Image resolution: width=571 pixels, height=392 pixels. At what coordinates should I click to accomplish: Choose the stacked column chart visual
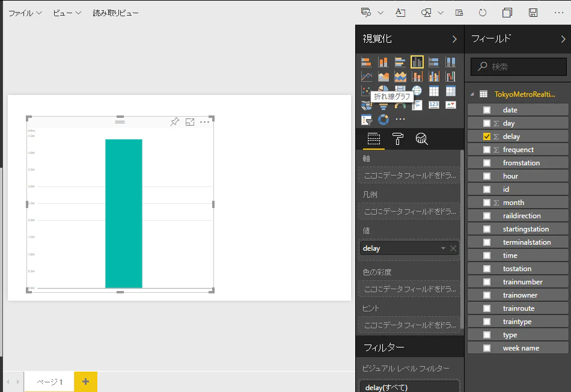[x=383, y=63]
